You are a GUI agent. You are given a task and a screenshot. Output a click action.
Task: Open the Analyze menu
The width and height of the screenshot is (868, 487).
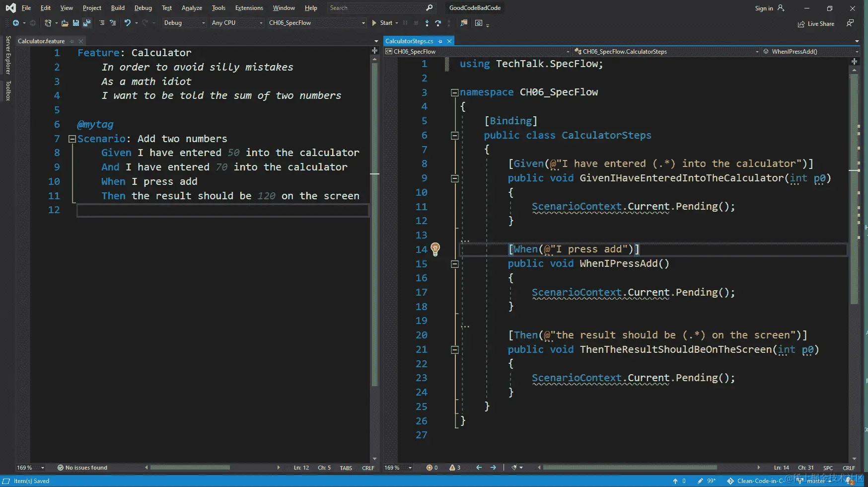pyautogui.click(x=192, y=8)
